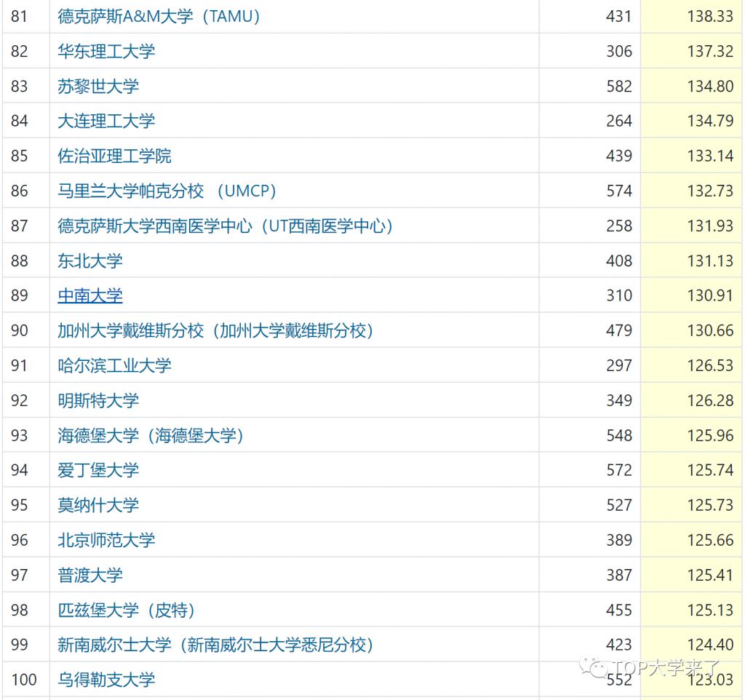Open the 苏黎世大学 university link

tap(98, 86)
